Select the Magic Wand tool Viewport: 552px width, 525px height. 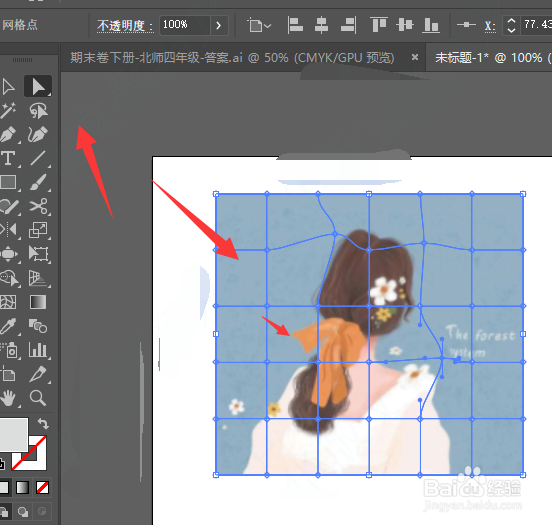[x=8, y=111]
